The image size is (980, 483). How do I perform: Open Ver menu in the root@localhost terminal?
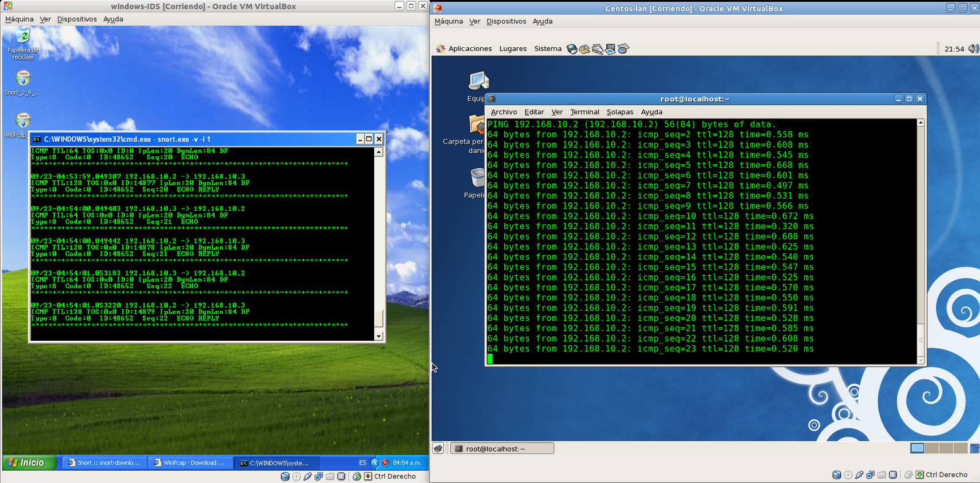(x=557, y=112)
